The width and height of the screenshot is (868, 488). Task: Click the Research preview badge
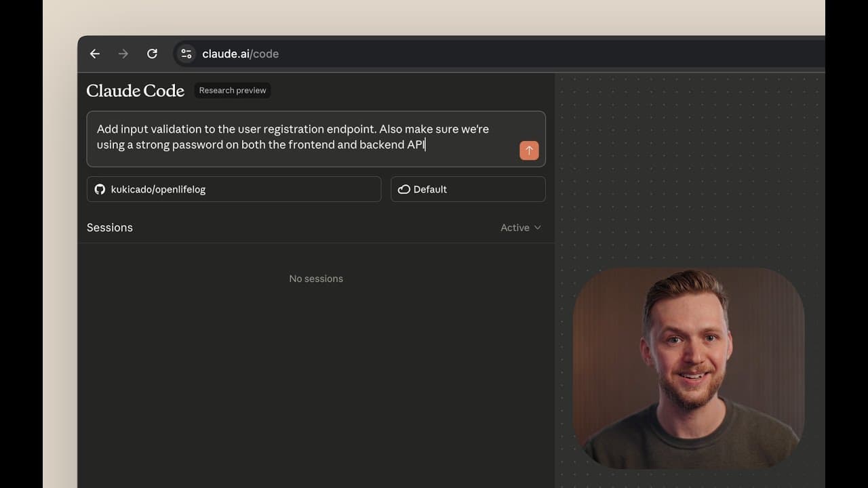click(x=232, y=90)
